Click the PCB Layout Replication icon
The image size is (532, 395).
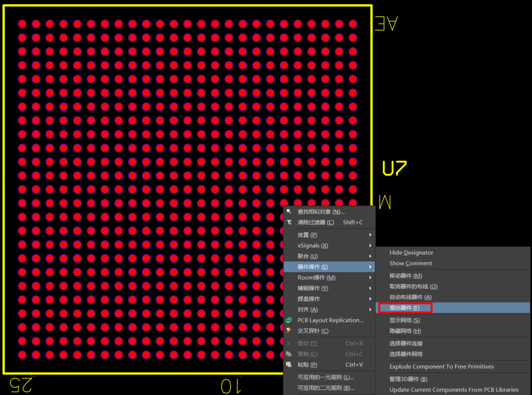tap(289, 320)
